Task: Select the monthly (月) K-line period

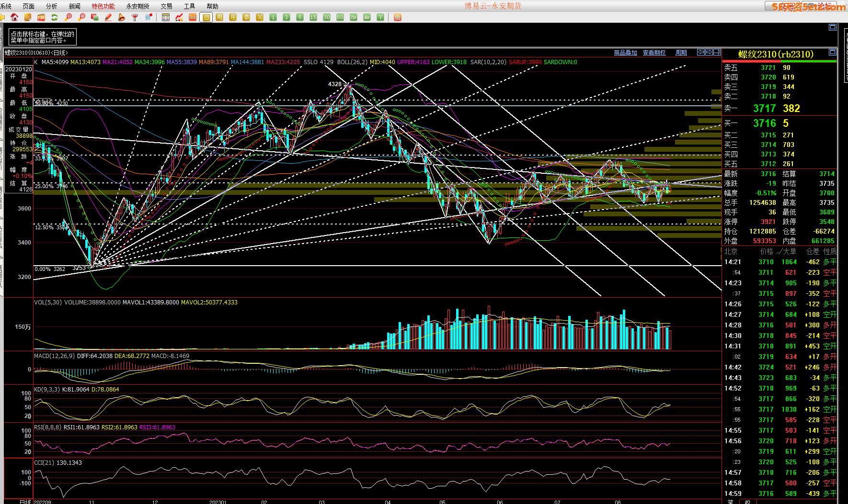Action: click(x=233, y=17)
